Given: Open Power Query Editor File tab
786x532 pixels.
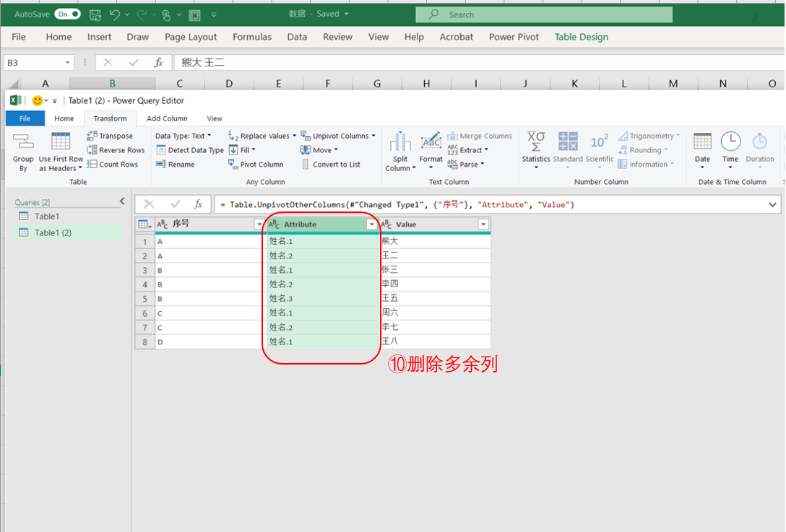Looking at the screenshot, I should pyautogui.click(x=25, y=118).
